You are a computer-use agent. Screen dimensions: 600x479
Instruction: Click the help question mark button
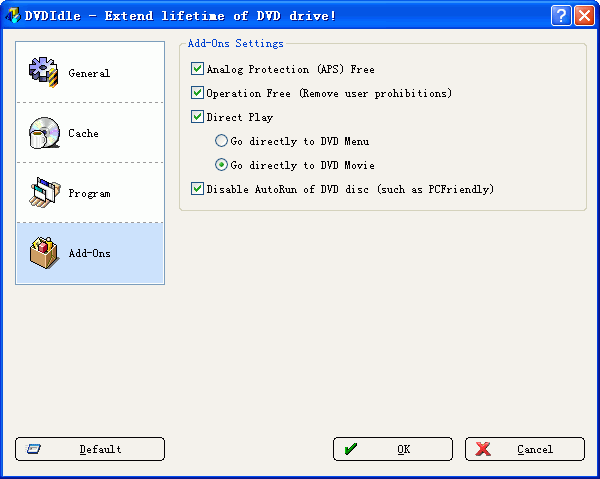click(561, 16)
